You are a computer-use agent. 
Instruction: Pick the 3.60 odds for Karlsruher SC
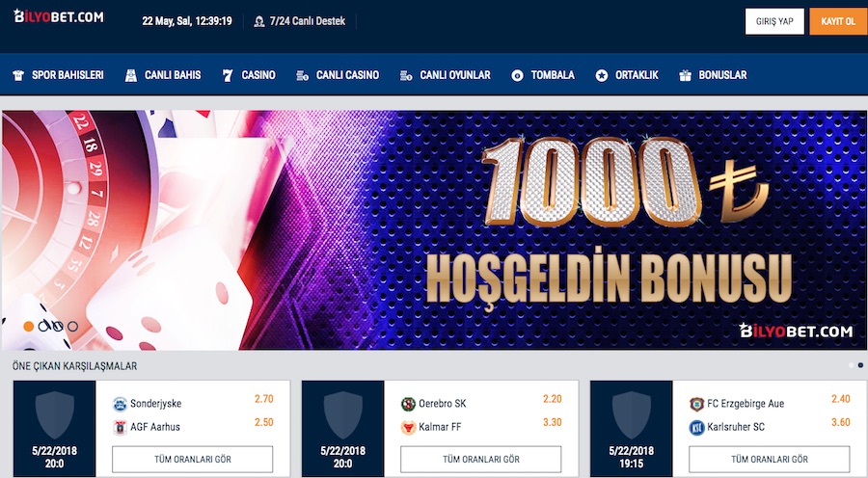[x=840, y=422]
